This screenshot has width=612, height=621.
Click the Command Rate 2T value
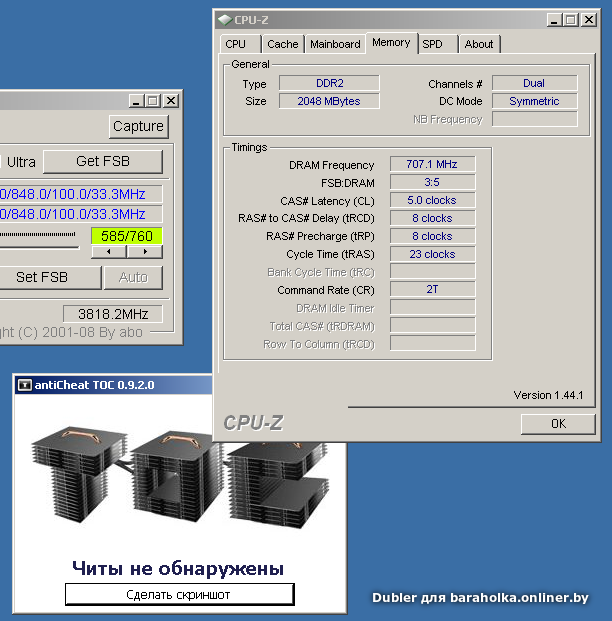[x=433, y=290]
